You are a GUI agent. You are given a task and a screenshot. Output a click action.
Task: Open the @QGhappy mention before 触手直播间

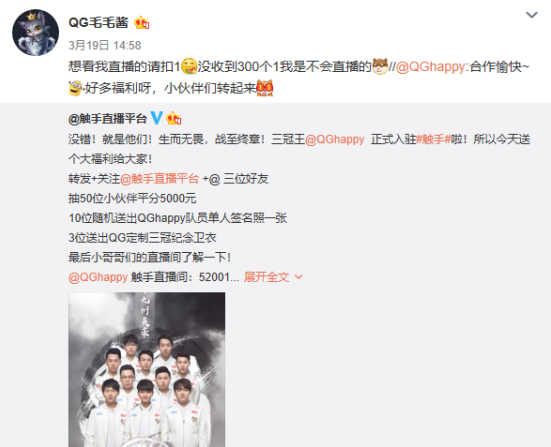pos(98,277)
